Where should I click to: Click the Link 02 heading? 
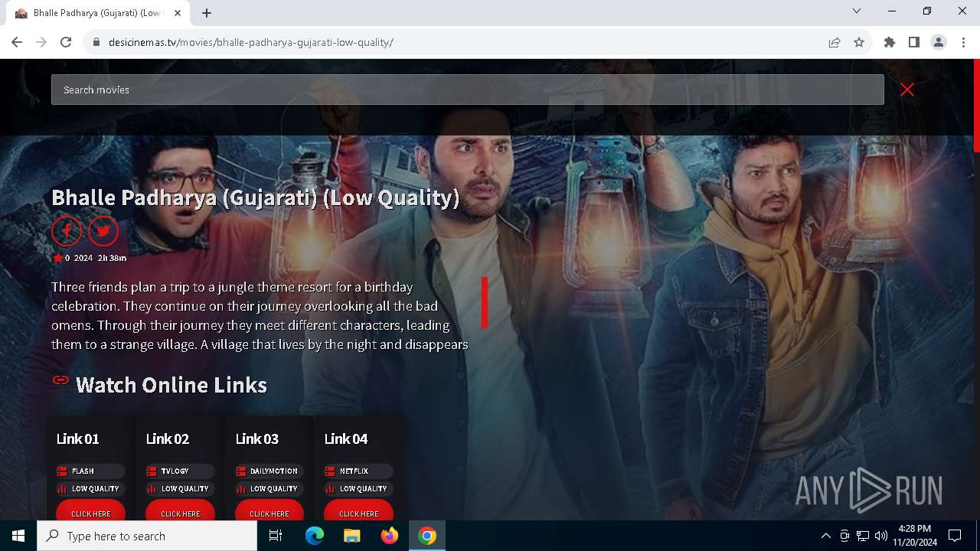tap(168, 439)
